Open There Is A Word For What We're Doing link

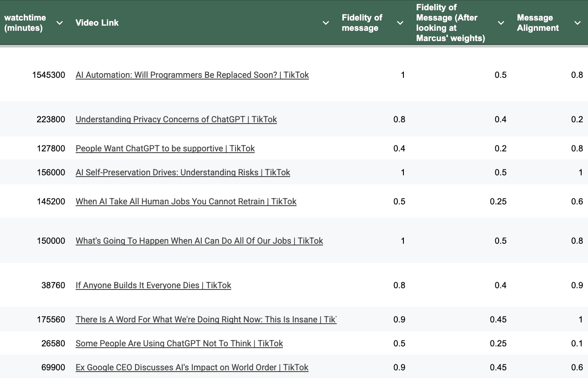coord(206,319)
